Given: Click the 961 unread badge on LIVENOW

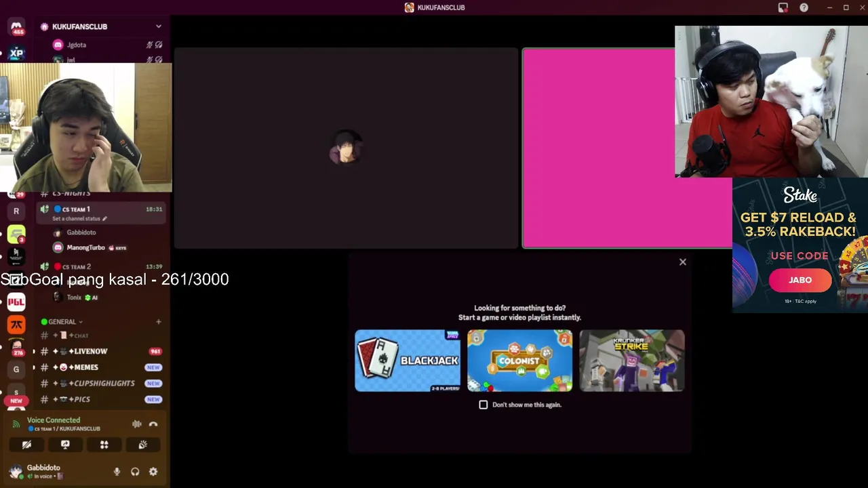Looking at the screenshot, I should coord(155,352).
